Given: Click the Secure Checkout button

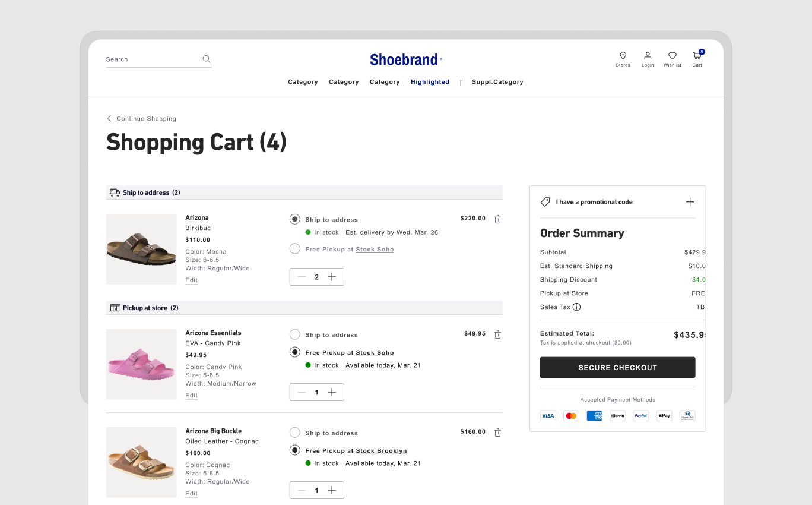Looking at the screenshot, I should (617, 368).
